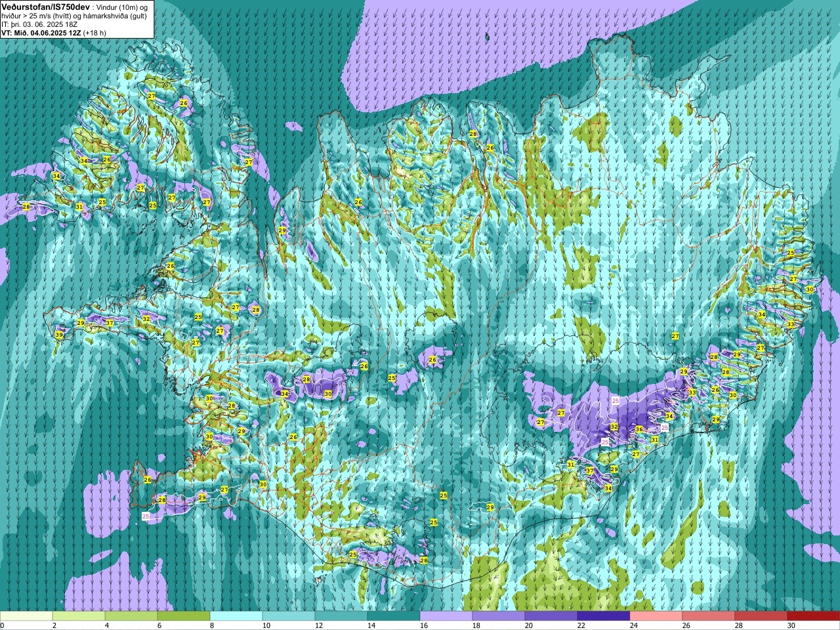Click the legend scale number 30
Viewport: 840px width, 630px height.
[791, 625]
